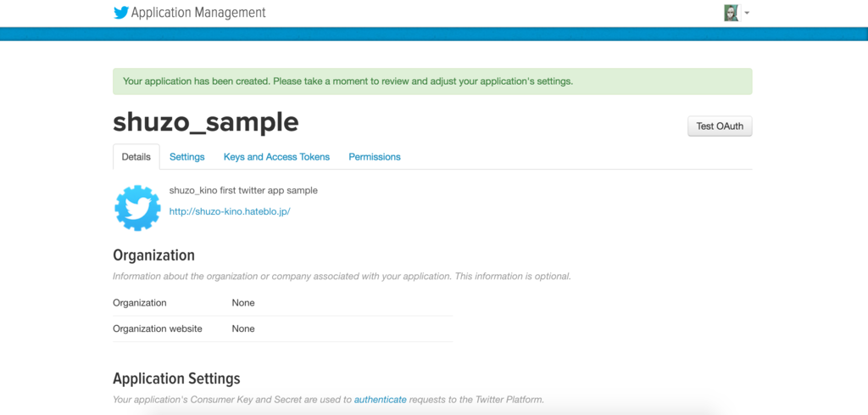The width and height of the screenshot is (868, 415).
Task: Go to the Permissions tab
Action: (x=375, y=157)
